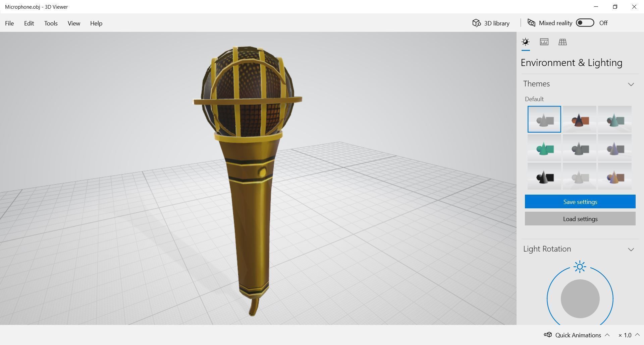Minimize the 3D Viewer window

pos(596,7)
